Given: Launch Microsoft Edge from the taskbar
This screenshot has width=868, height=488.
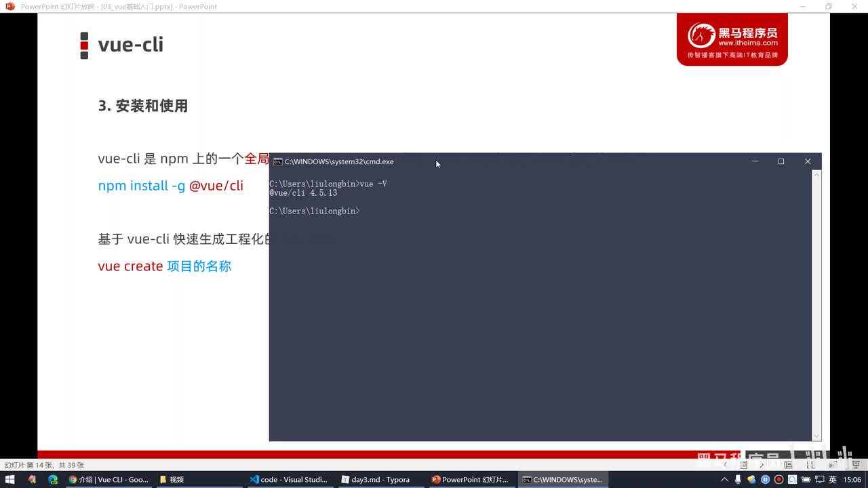Looking at the screenshot, I should point(53,479).
